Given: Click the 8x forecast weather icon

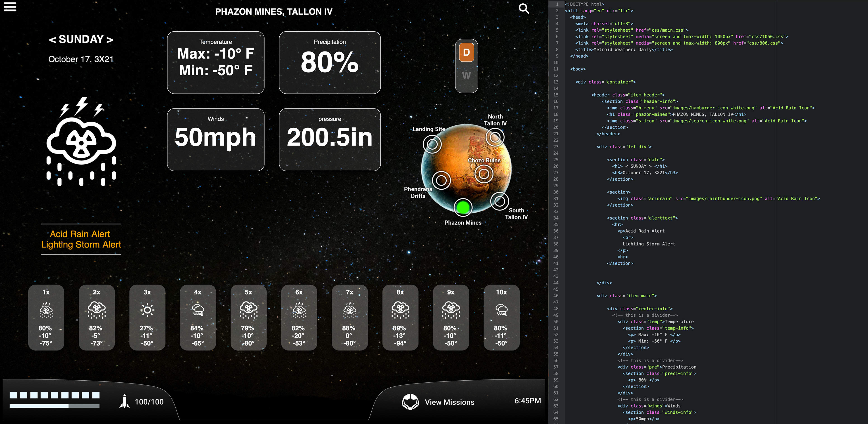Looking at the screenshot, I should click(x=400, y=310).
